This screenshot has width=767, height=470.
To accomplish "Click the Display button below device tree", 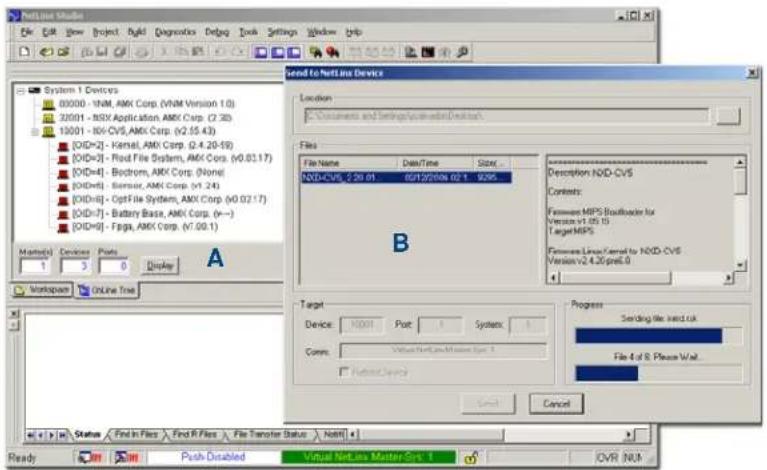I will click(159, 266).
